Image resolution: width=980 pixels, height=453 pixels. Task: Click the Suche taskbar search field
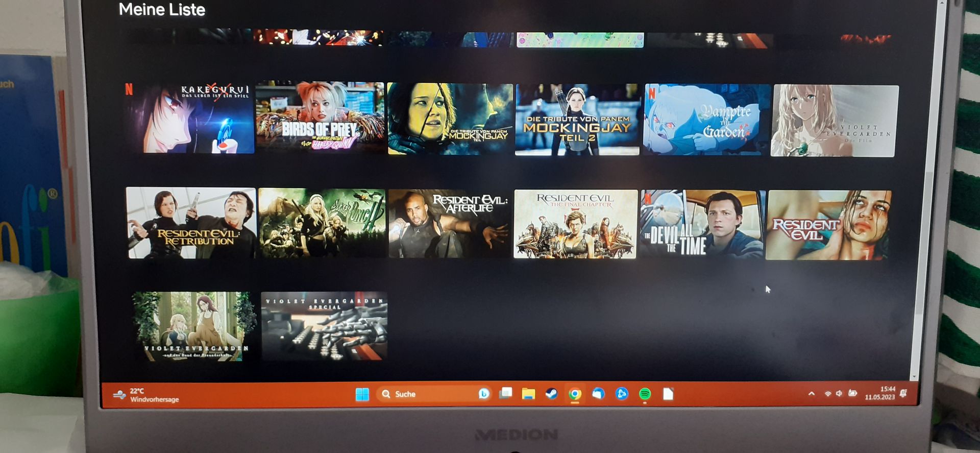[x=429, y=394]
